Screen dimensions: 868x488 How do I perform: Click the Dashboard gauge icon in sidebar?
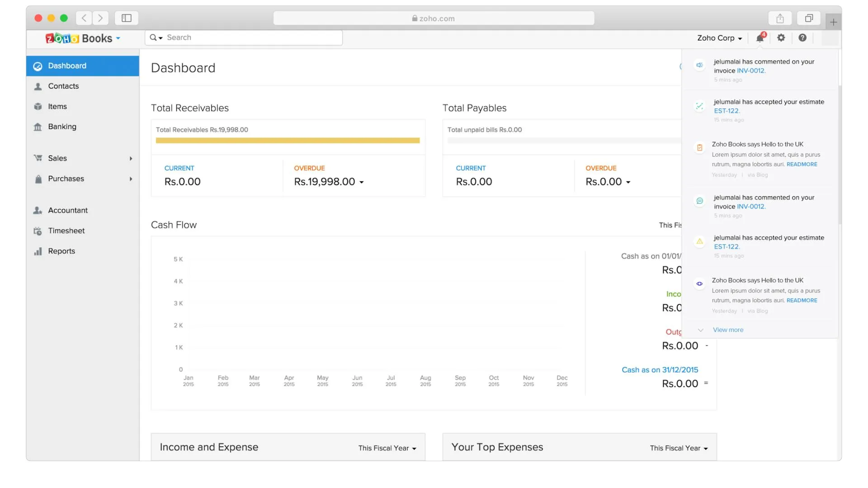pyautogui.click(x=38, y=66)
